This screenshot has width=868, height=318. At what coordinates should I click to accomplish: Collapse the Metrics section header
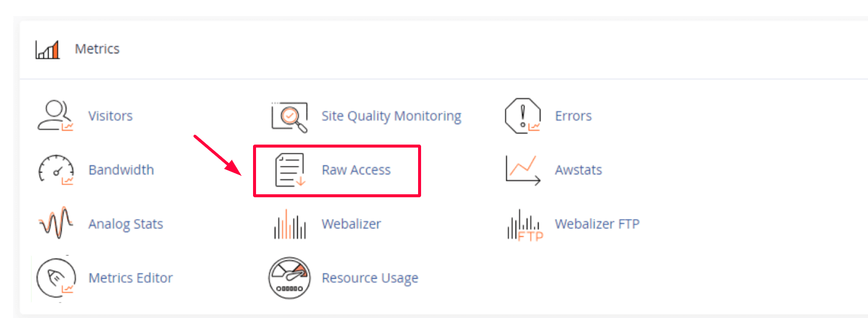(x=443, y=49)
